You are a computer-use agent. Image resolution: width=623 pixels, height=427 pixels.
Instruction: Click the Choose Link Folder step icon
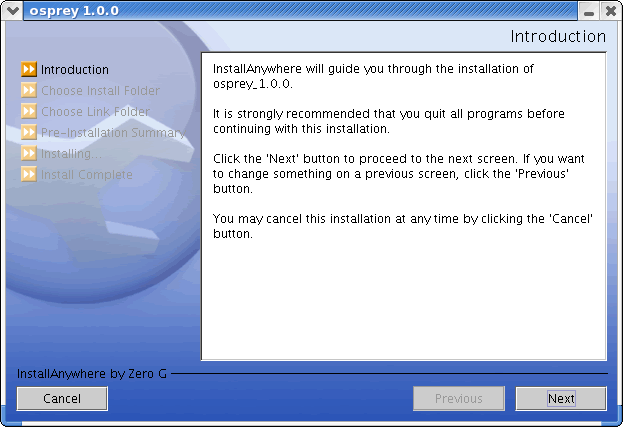[29, 112]
